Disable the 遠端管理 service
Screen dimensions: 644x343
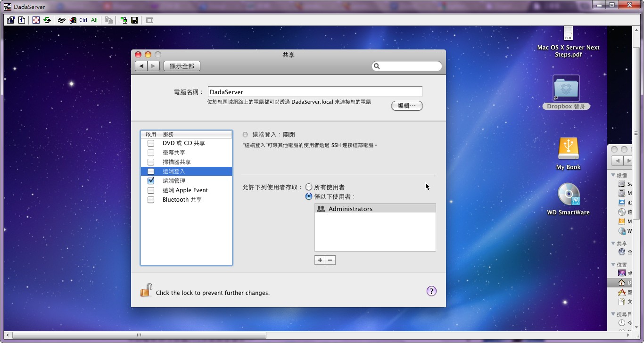click(x=151, y=180)
